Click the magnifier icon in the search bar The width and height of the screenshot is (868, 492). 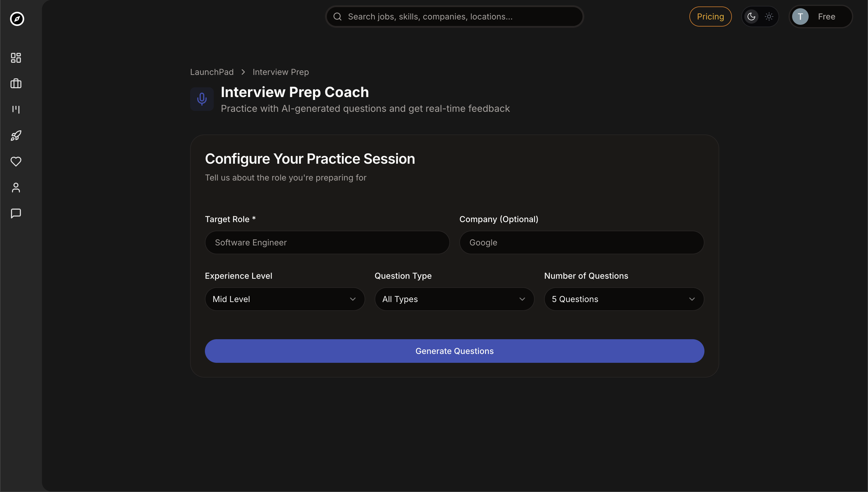337,16
